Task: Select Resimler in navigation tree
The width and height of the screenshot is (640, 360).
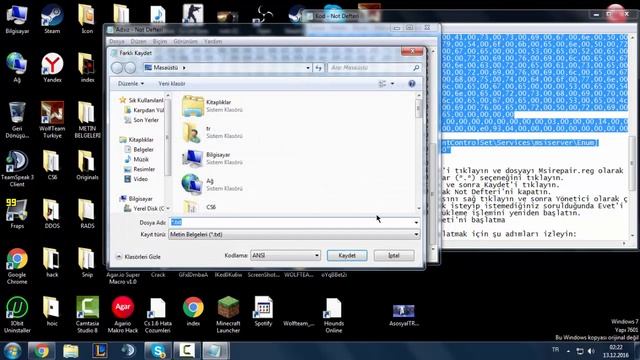Action: tap(139, 169)
